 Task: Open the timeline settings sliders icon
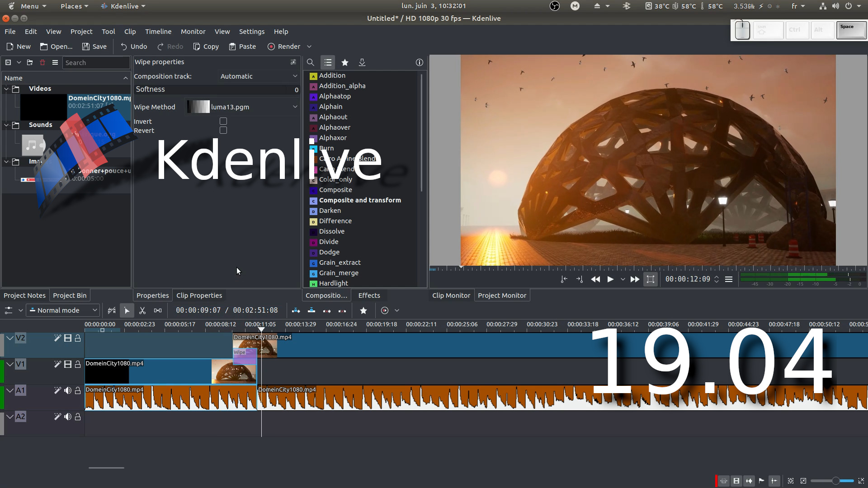pyautogui.click(x=9, y=310)
